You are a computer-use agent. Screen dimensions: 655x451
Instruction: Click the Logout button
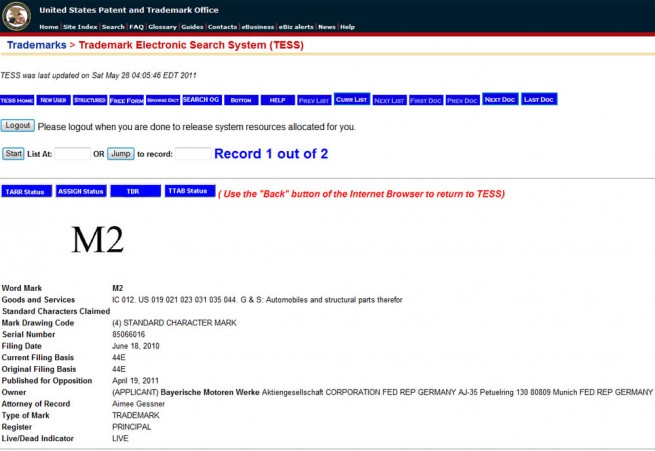click(18, 126)
